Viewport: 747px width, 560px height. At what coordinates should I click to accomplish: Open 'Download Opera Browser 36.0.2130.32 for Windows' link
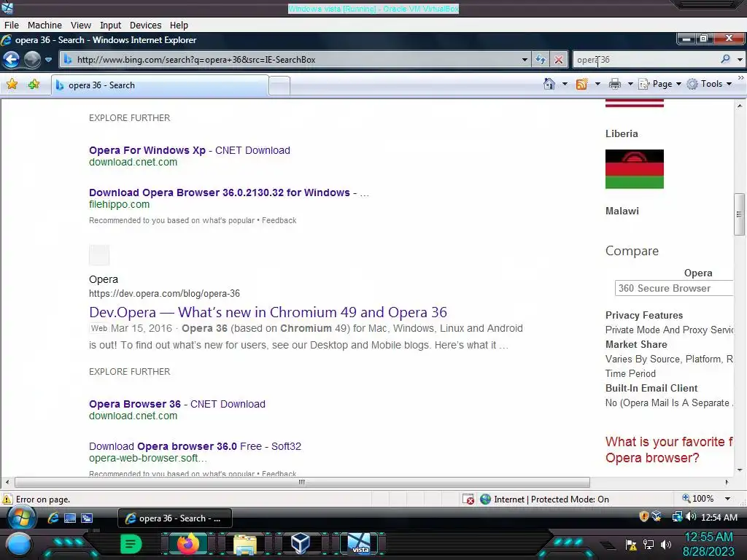(228, 192)
